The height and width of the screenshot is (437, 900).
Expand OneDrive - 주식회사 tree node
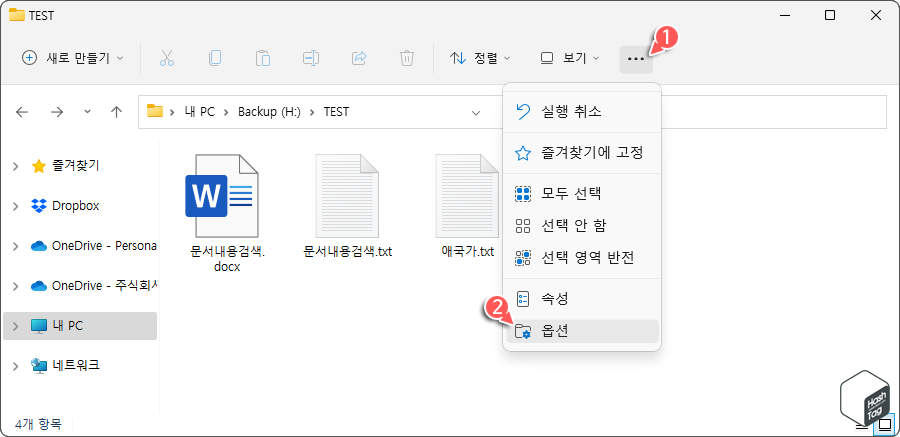(15, 286)
